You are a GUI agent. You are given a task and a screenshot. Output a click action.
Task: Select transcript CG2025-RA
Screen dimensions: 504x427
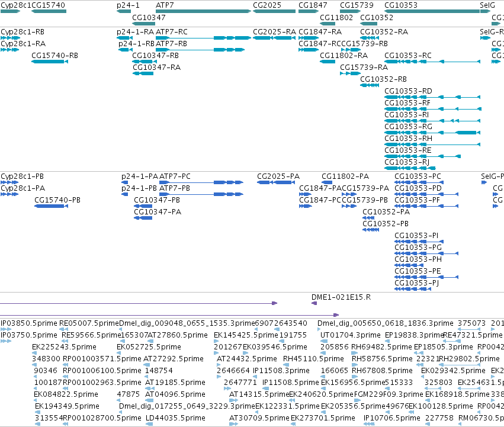[274, 38]
